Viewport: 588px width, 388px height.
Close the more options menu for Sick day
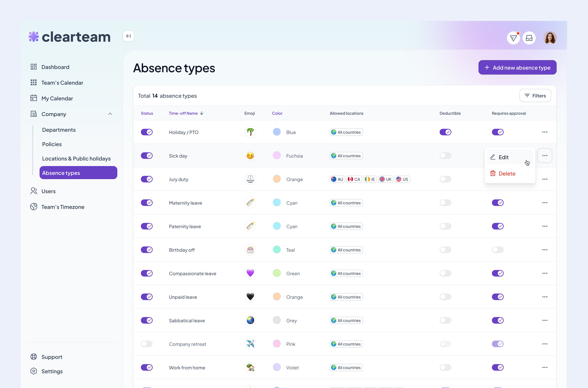point(545,155)
